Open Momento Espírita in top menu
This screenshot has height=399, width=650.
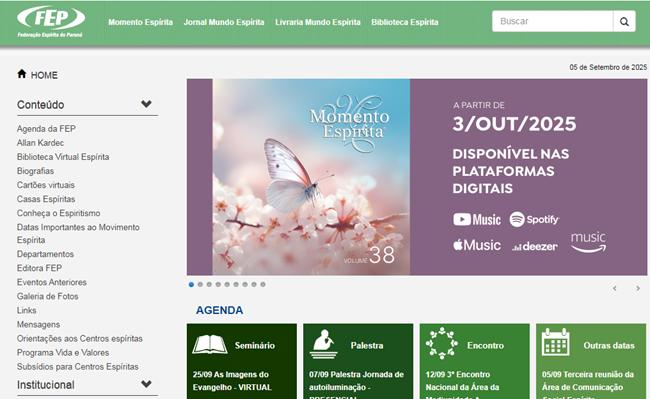[141, 22]
